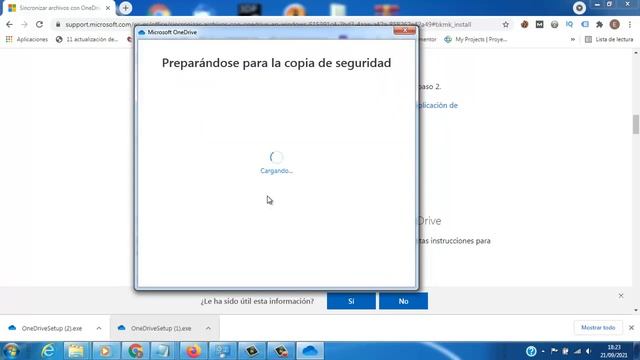Click Sí on the feedback bar
The width and height of the screenshot is (640, 360).
point(351,301)
